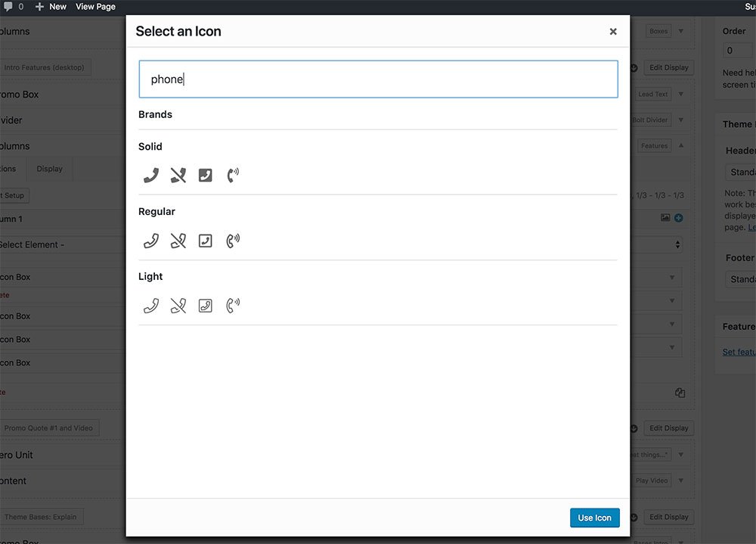Viewport: 756px width, 544px height.
Task: Click the image icon in Column 1 row
Action: pyautogui.click(x=665, y=218)
